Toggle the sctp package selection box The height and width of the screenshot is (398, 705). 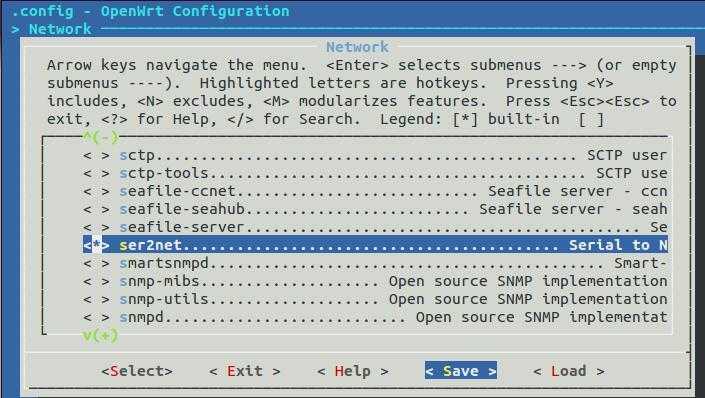coord(96,155)
